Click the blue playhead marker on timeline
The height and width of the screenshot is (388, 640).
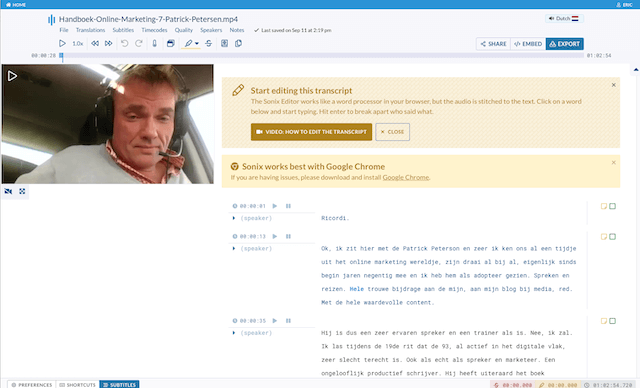pos(61,55)
